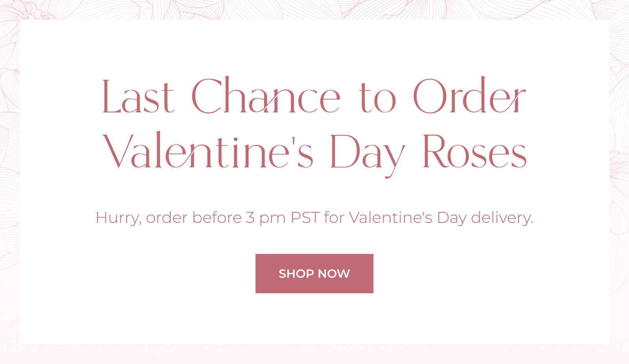629x364 pixels.
Task: Click the word 'Last' in the headline
Action: [x=138, y=97]
